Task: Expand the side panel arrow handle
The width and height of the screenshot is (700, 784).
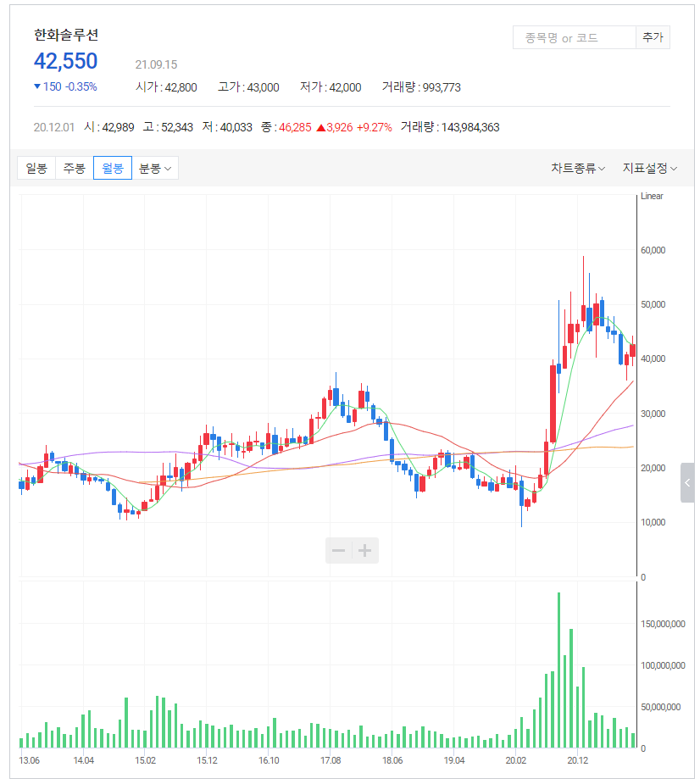Action: (687, 482)
